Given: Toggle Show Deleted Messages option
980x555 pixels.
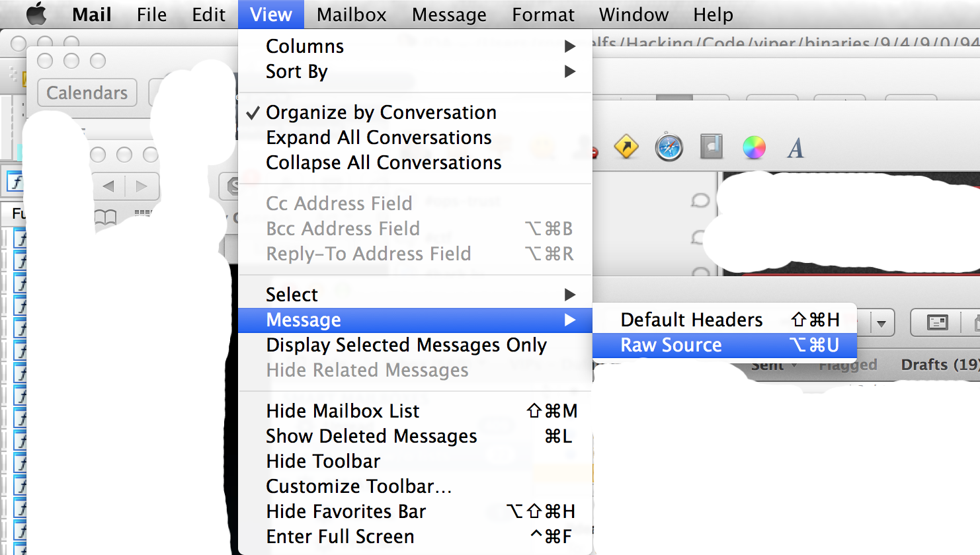Looking at the screenshot, I should point(371,436).
